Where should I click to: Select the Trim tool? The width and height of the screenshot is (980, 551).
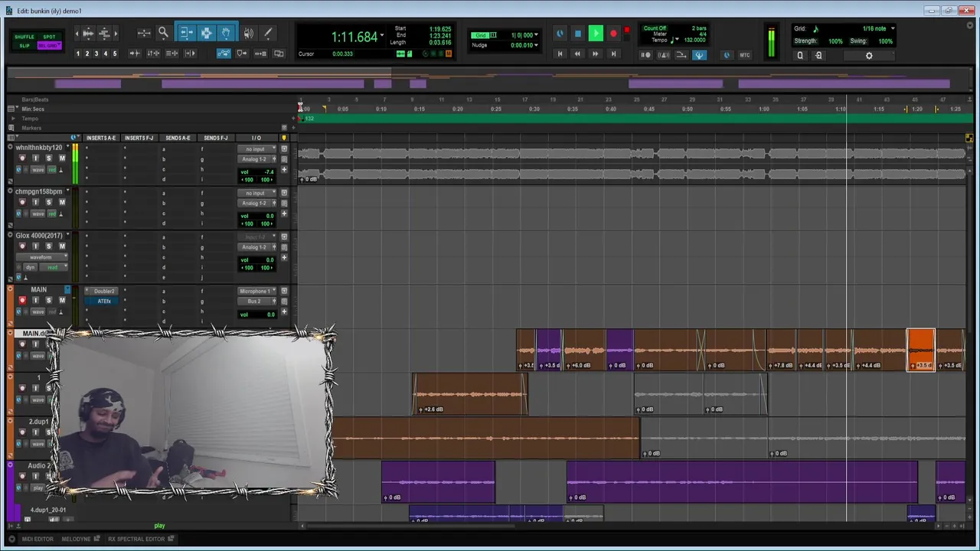click(x=186, y=33)
